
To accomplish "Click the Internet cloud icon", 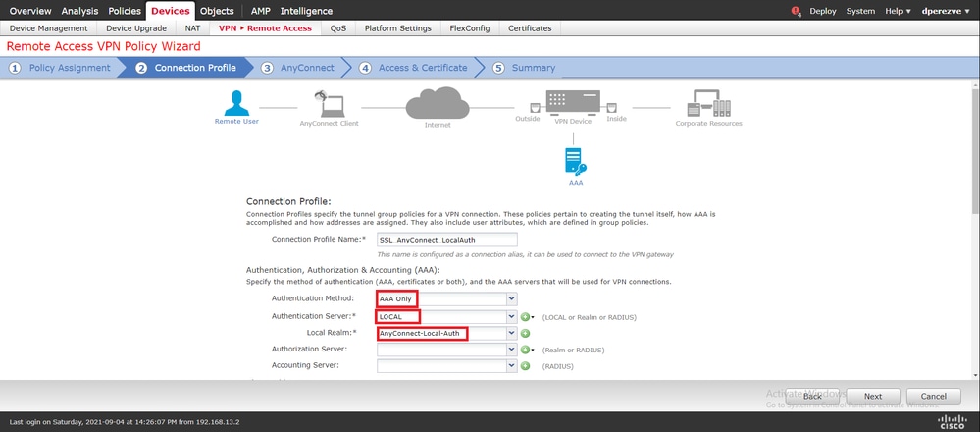I will 438,103.
